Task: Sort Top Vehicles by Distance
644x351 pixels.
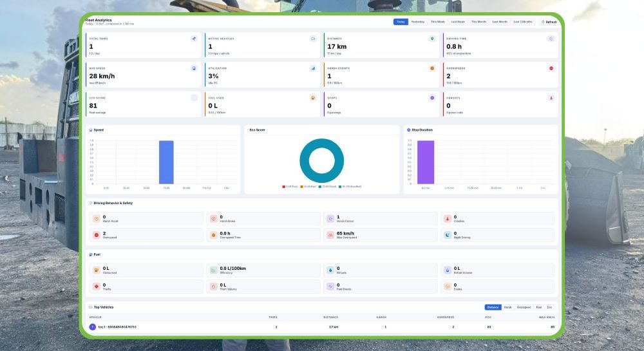Action: (x=493, y=307)
